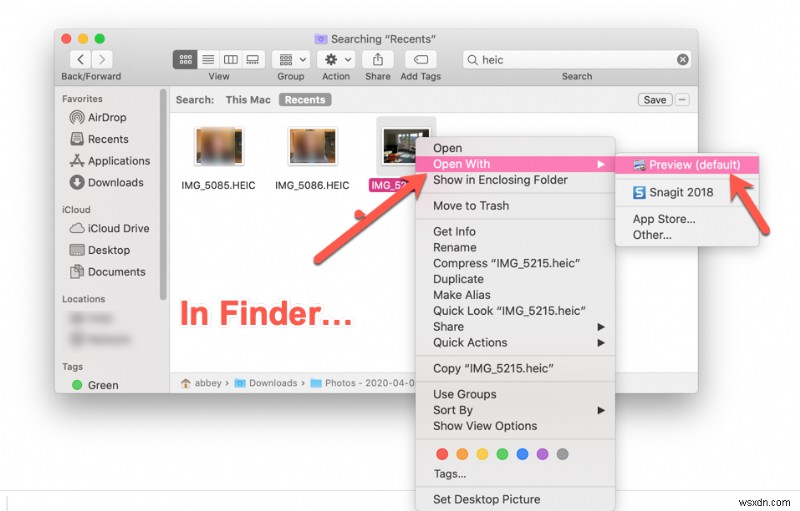
Task: Click the IMG_5086.HEIC file name
Action: pos(312,186)
